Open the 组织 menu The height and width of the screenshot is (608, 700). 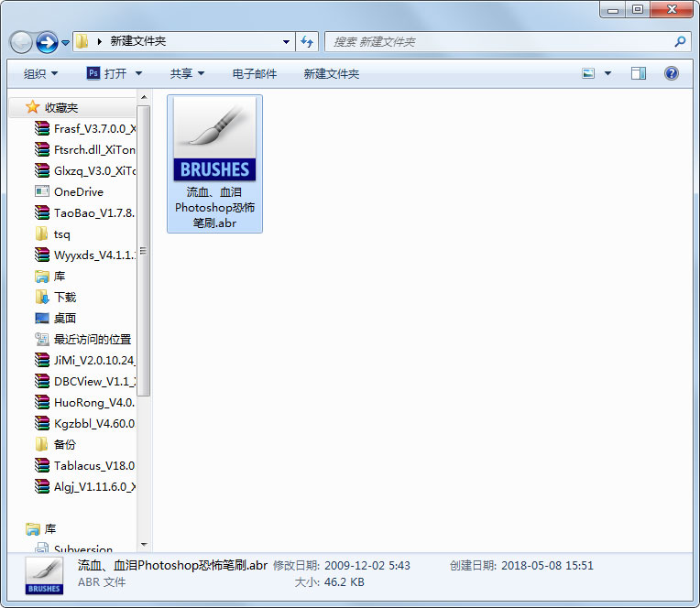point(40,73)
